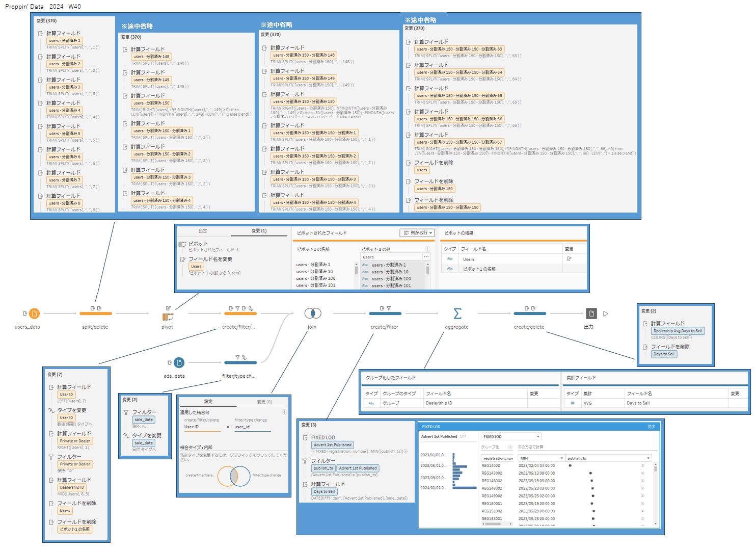Click the users - 分割済み 1 calculated field pill
Image resolution: width=756 pixels, height=550 pixels.
point(65,41)
